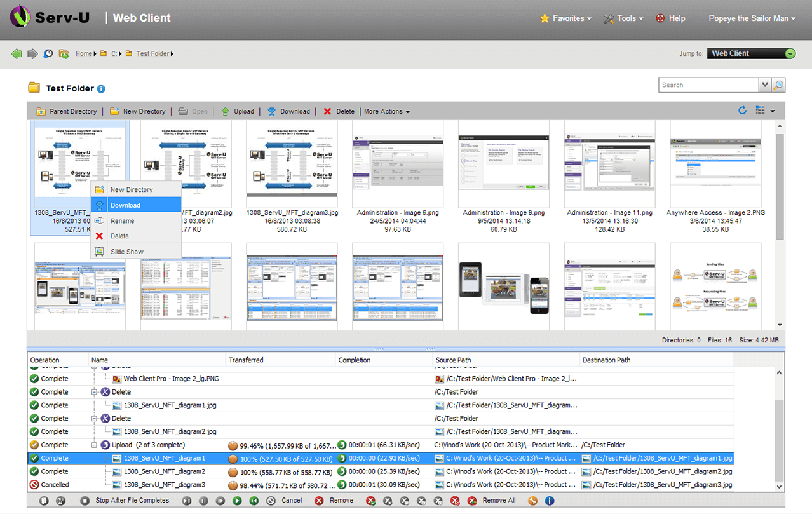
Task: Sort by the Transferred column header
Action: 281,360
